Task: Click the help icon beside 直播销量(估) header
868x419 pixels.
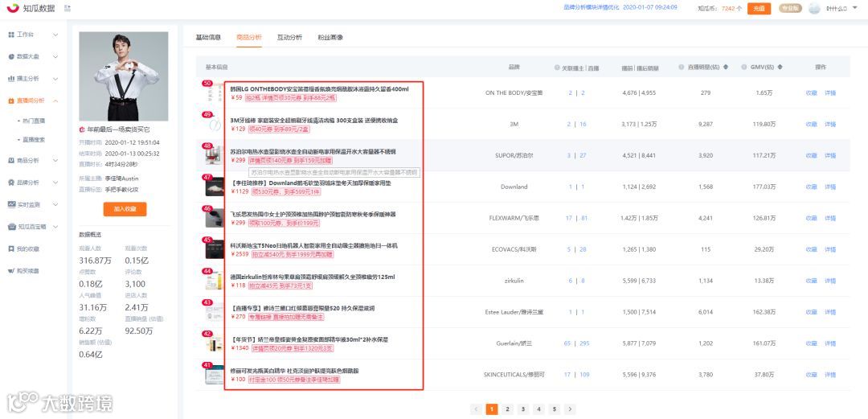Action: (x=682, y=67)
